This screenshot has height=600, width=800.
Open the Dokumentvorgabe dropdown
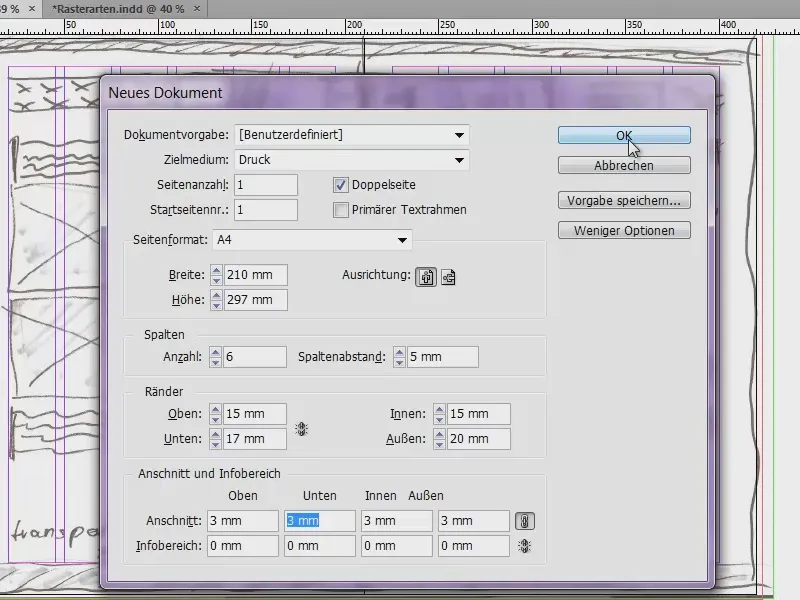352,135
